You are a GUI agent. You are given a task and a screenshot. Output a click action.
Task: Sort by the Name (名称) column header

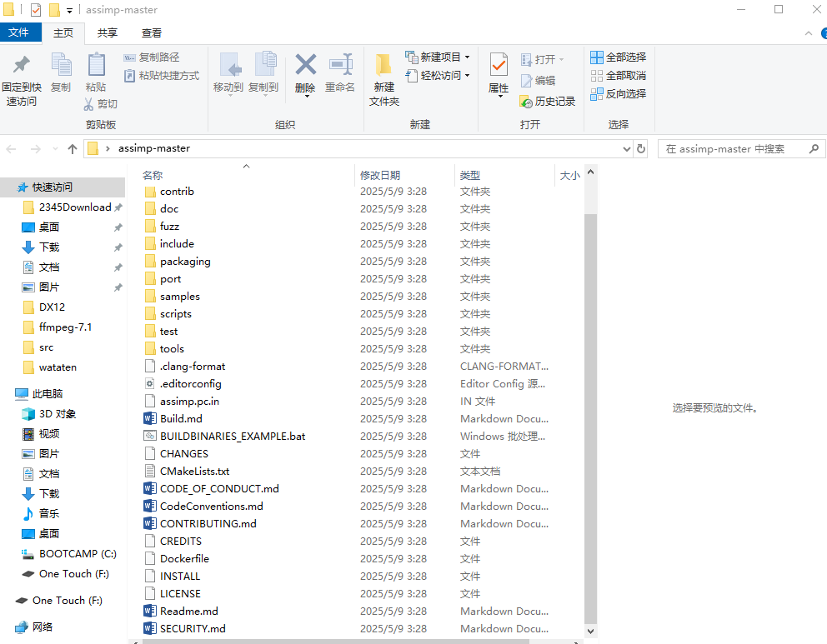153,175
